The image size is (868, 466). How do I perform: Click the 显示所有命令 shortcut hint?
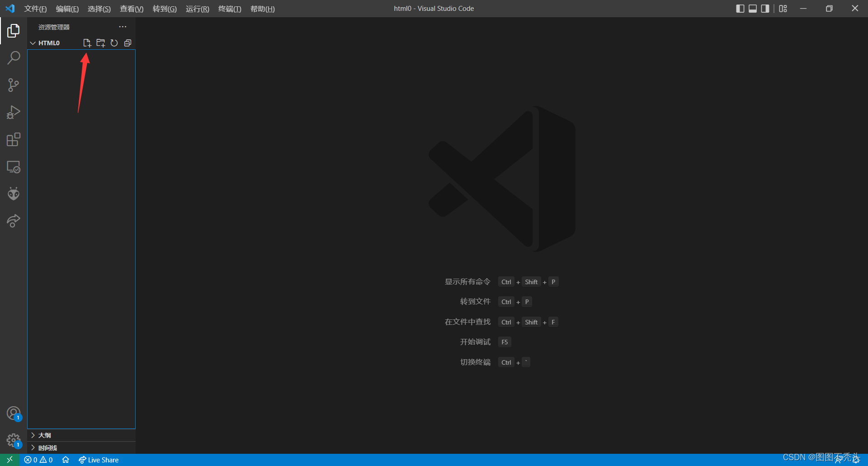[x=467, y=282]
